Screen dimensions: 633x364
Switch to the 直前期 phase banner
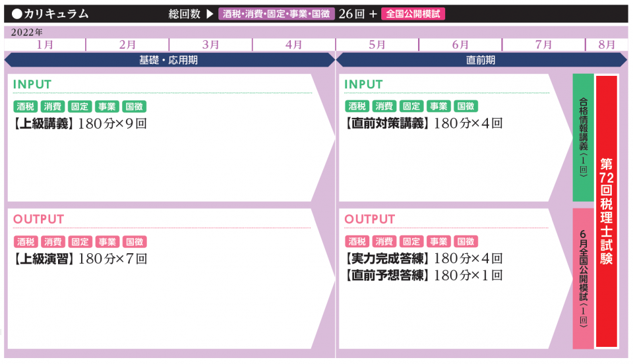click(x=480, y=60)
